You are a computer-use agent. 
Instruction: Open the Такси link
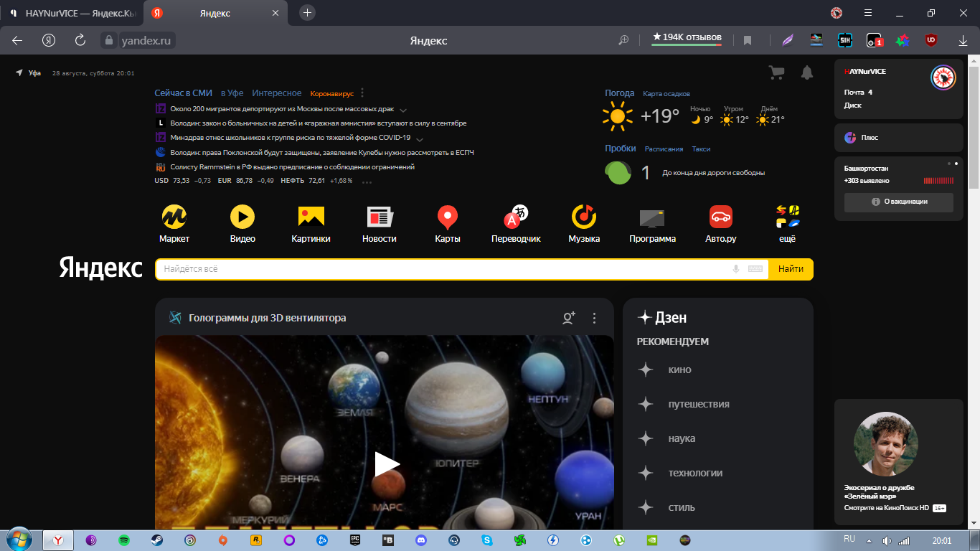coord(701,149)
